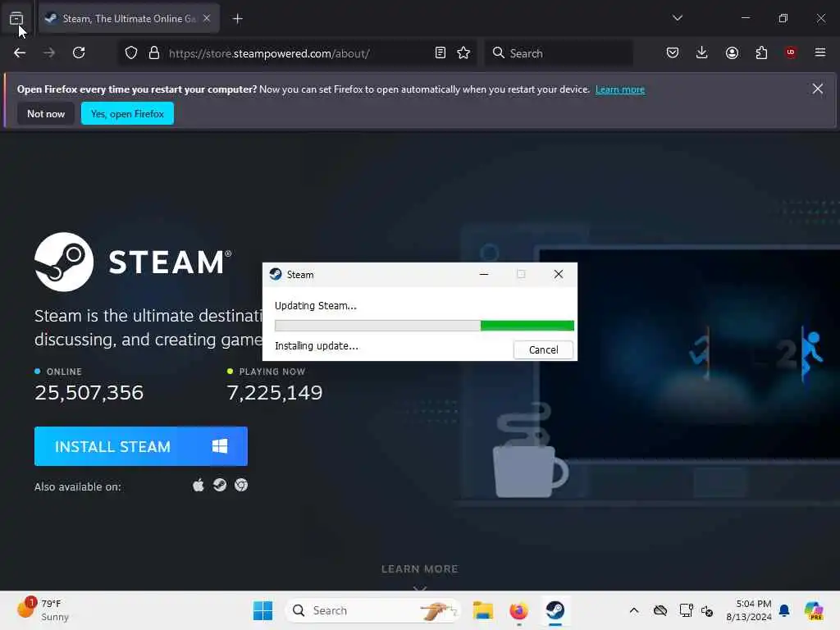This screenshot has height=630, width=840.
Task: Minimize the Steam updater dialog
Action: tap(484, 274)
